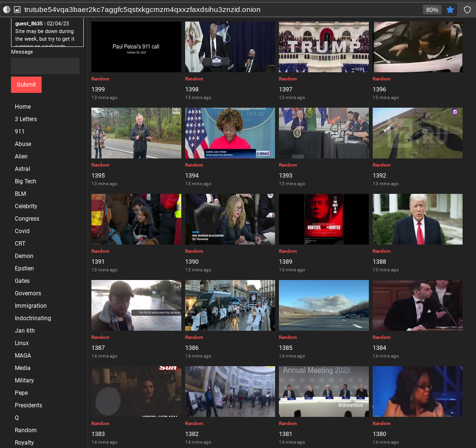Click the Message text input field
The width and height of the screenshot is (476, 448).
(x=45, y=66)
